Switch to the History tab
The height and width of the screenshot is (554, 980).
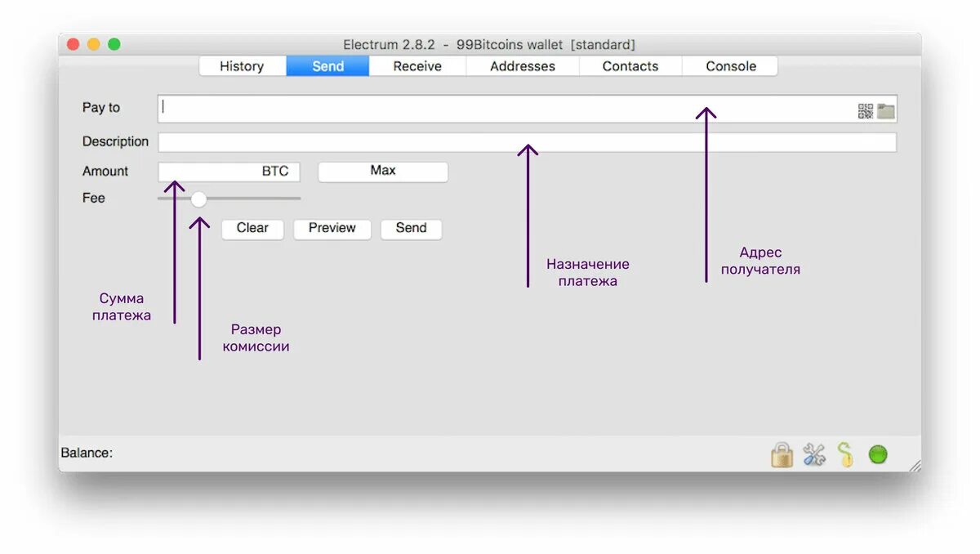pyautogui.click(x=242, y=66)
